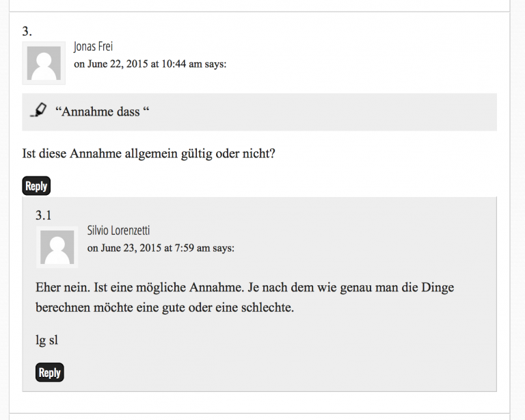The width and height of the screenshot is (525, 420).
Task: Click the highlighter pen icon beside the quote
Action: tap(38, 110)
